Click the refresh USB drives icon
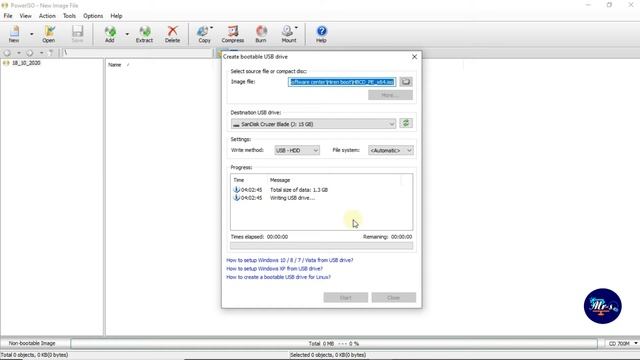Viewport: 640px width, 360px height. [406, 123]
